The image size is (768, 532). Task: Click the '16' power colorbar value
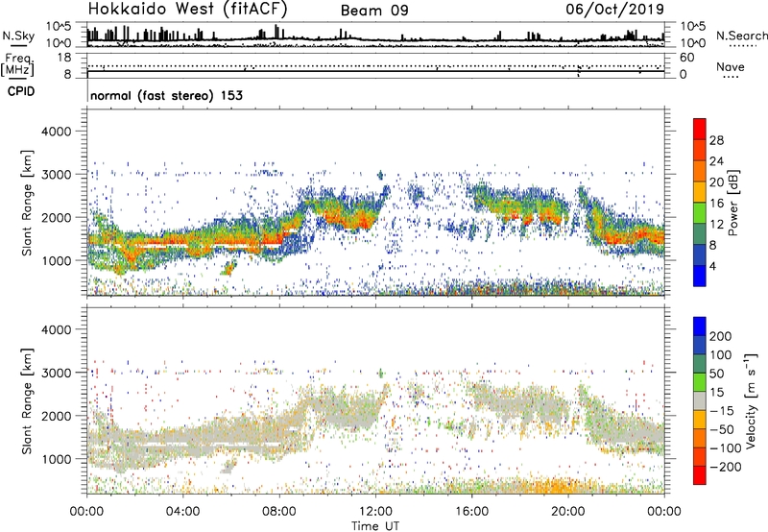coord(716,204)
